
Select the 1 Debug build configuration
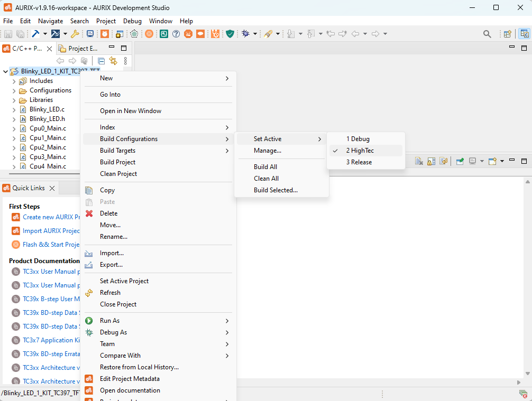click(358, 139)
